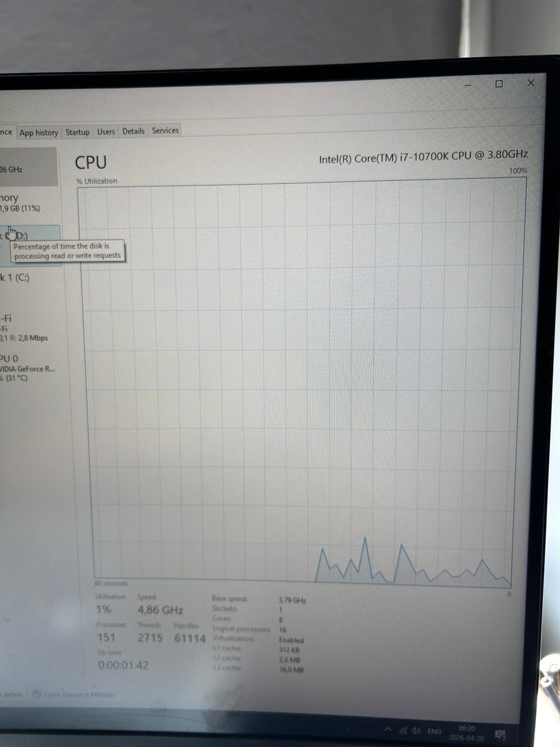The width and height of the screenshot is (560, 747).
Task: Open the Resource Monitor icon link
Action: pyautogui.click(x=37, y=694)
